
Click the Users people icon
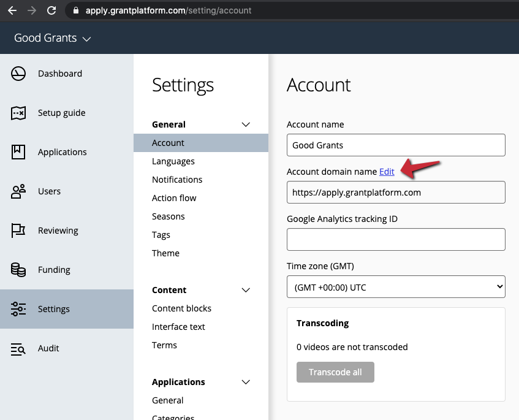pos(18,191)
